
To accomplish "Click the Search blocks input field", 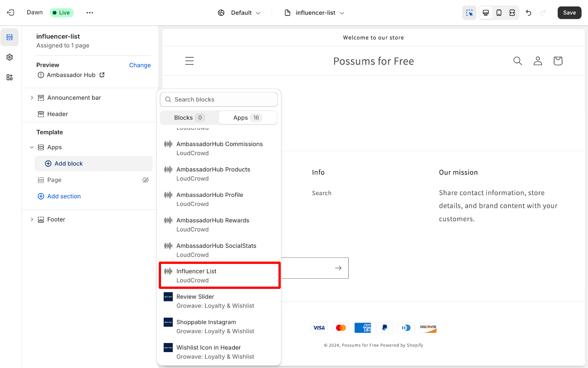I will click(x=219, y=100).
